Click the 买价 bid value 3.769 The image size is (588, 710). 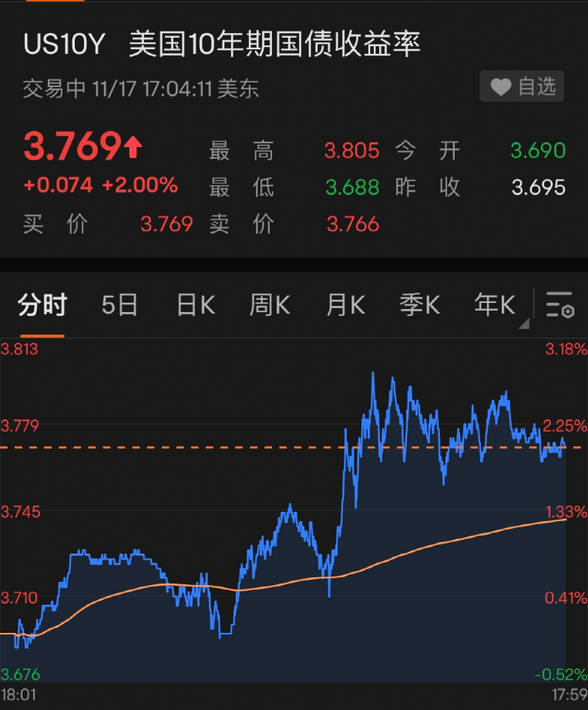(x=166, y=224)
